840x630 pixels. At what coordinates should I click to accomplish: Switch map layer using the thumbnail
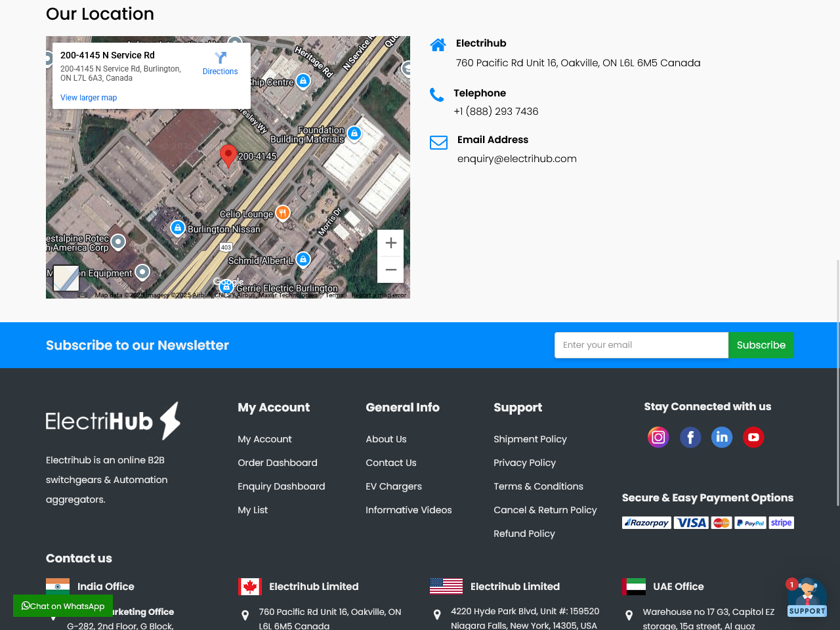tap(66, 278)
